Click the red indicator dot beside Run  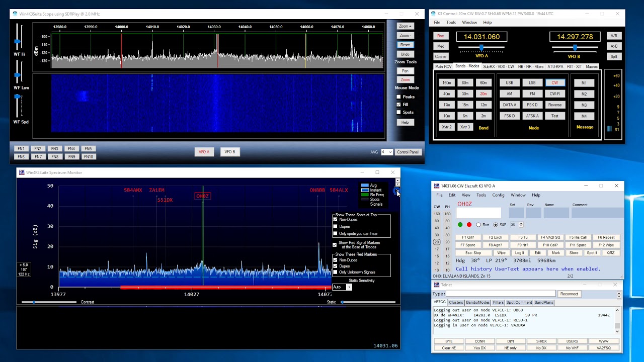pyautogui.click(x=469, y=225)
